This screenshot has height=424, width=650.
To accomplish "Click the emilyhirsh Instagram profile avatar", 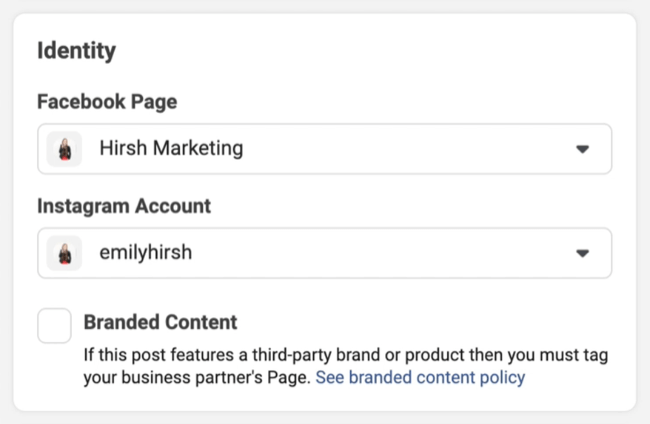I will coord(64,253).
